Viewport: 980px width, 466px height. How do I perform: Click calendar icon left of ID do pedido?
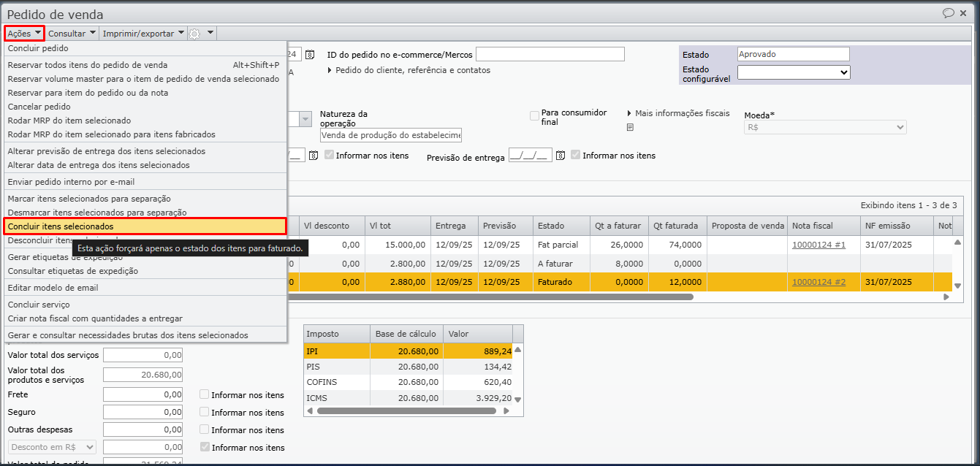click(310, 55)
